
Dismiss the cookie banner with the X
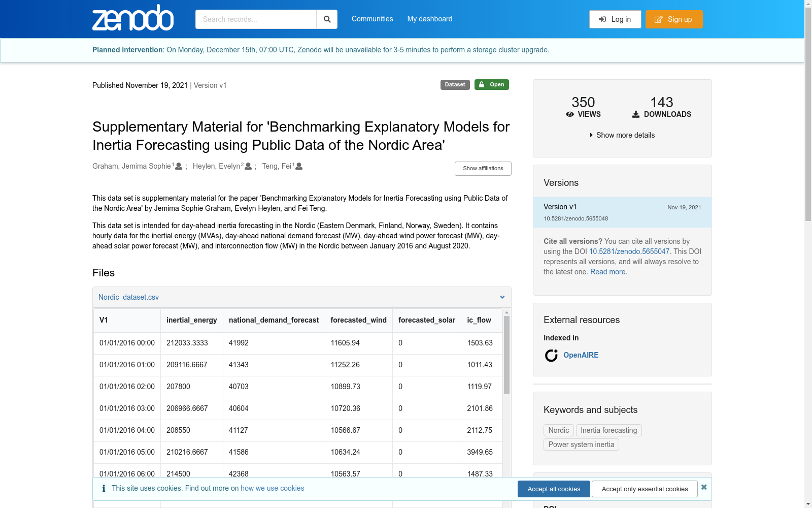click(704, 487)
